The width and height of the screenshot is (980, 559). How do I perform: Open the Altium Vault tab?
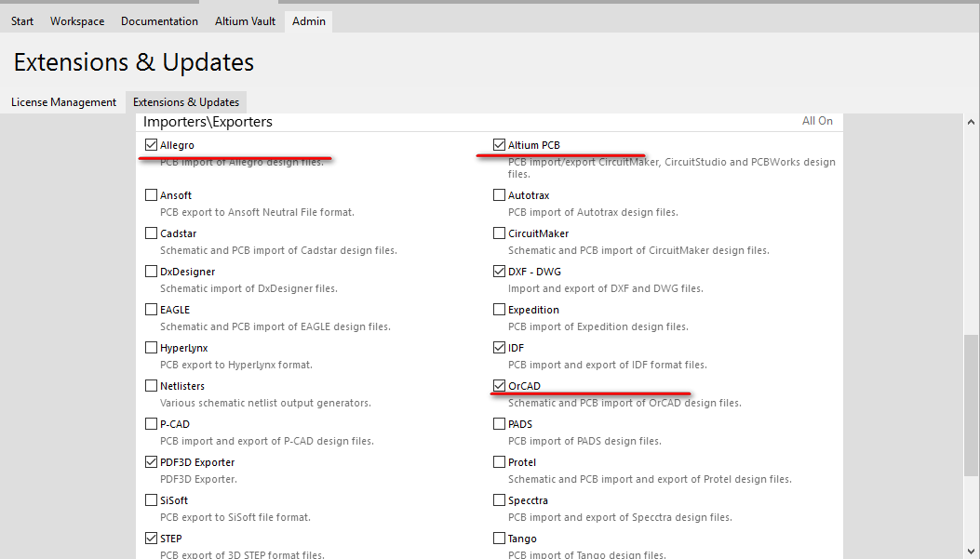pos(245,21)
